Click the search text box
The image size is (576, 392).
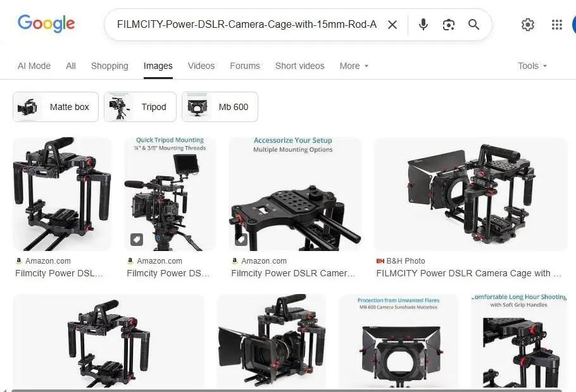pyautogui.click(x=247, y=25)
